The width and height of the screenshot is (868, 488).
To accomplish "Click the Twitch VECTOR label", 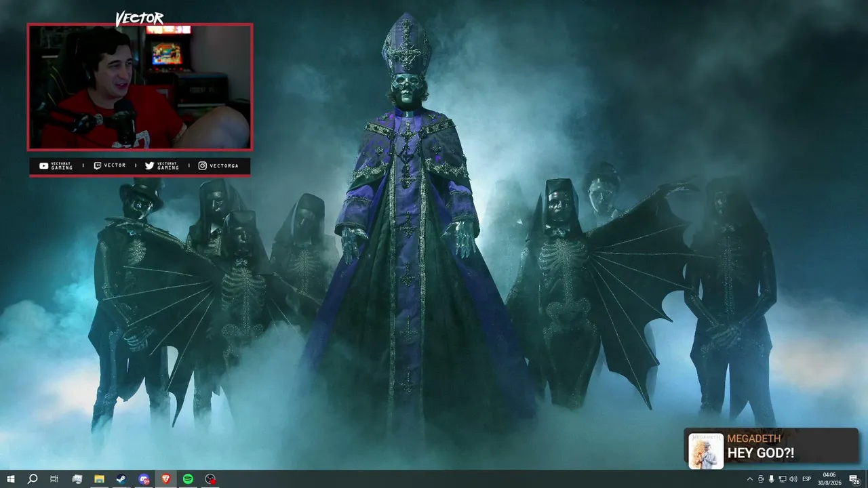I will point(111,165).
